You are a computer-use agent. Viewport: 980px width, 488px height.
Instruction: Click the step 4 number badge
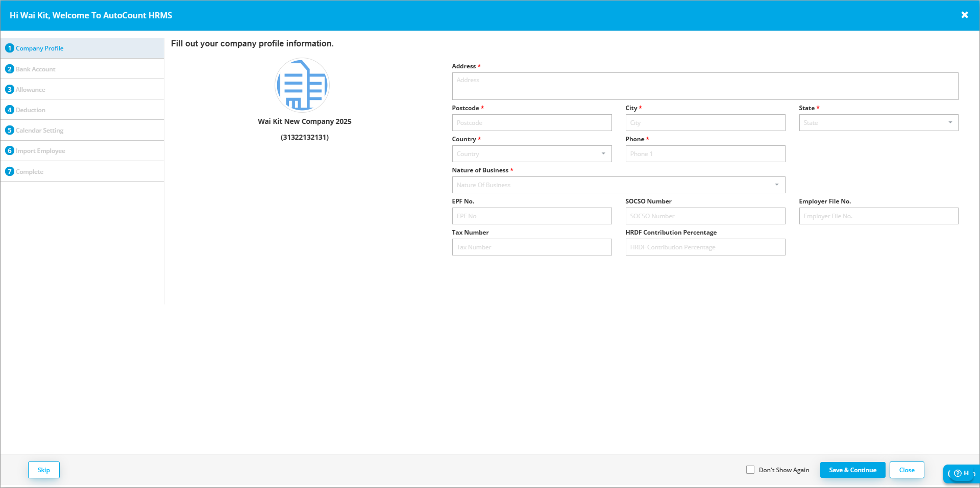click(x=10, y=110)
